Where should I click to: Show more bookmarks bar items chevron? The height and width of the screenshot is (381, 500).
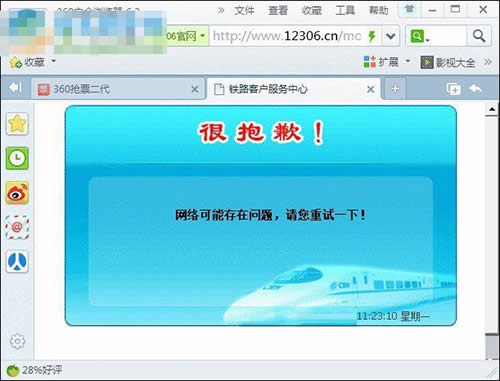click(487, 62)
